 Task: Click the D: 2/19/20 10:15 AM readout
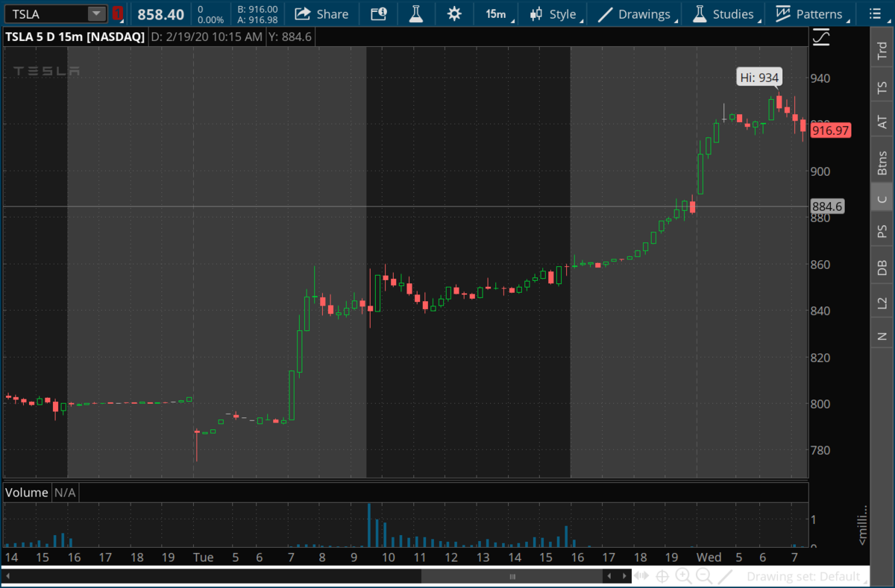coord(207,36)
